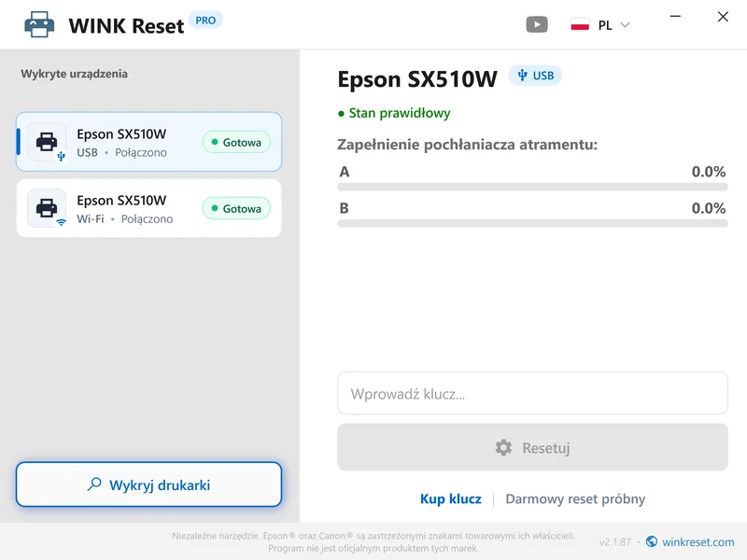Click the version number v2.1.87

[615, 542]
